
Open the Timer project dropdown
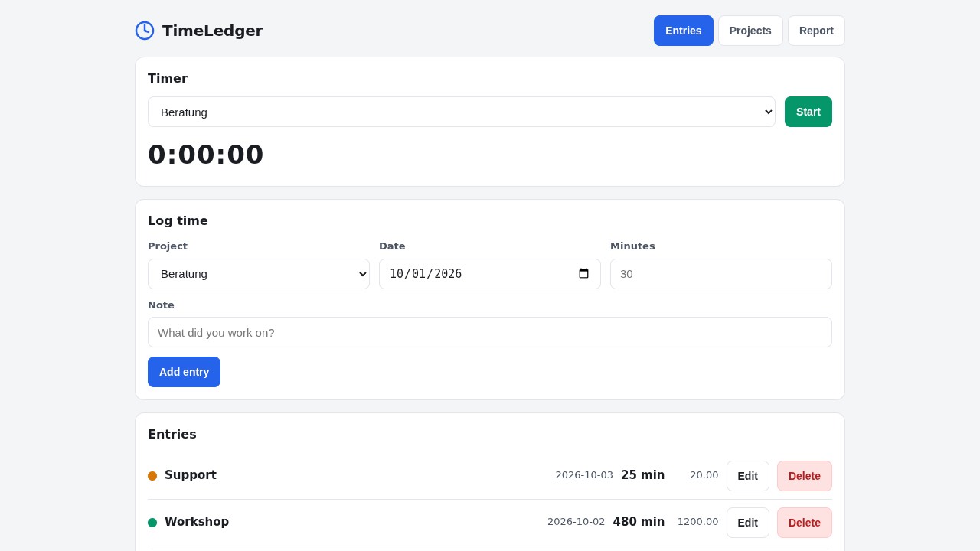(462, 112)
